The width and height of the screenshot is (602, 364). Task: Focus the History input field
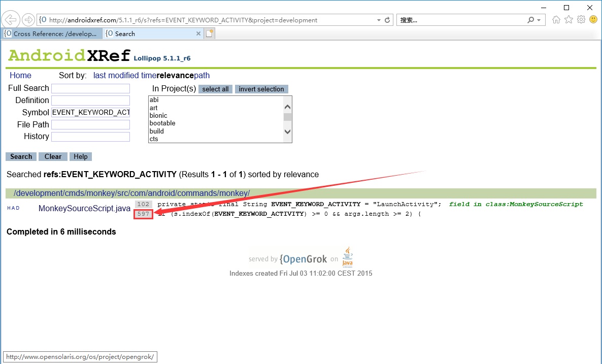coord(91,137)
